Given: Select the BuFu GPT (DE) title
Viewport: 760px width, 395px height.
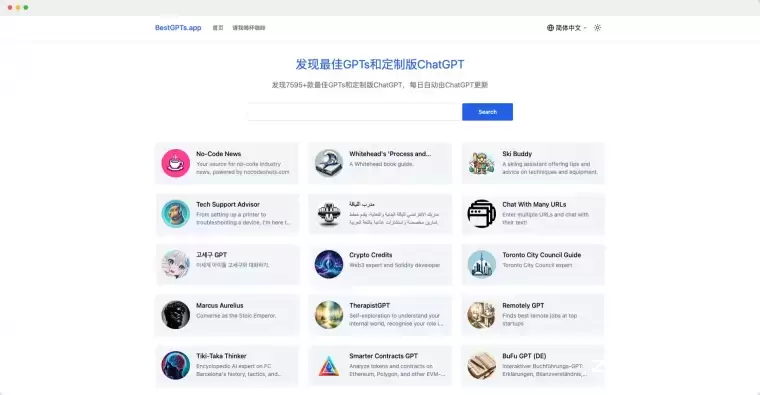Looking at the screenshot, I should coord(524,356).
